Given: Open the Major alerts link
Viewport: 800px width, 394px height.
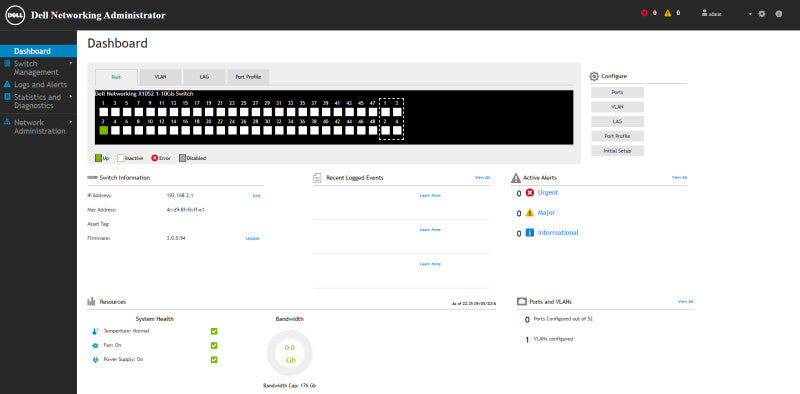Looking at the screenshot, I should coord(546,212).
